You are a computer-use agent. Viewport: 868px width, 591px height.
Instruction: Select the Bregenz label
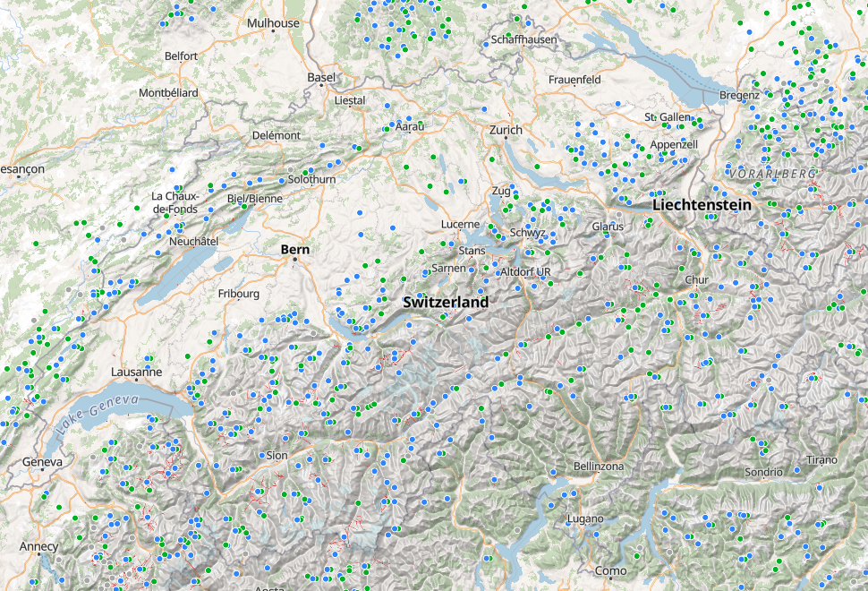click(x=739, y=95)
